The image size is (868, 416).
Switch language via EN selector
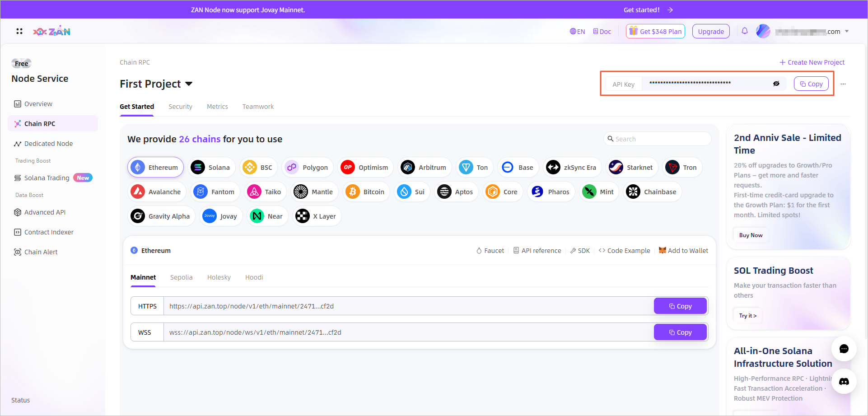tap(577, 31)
